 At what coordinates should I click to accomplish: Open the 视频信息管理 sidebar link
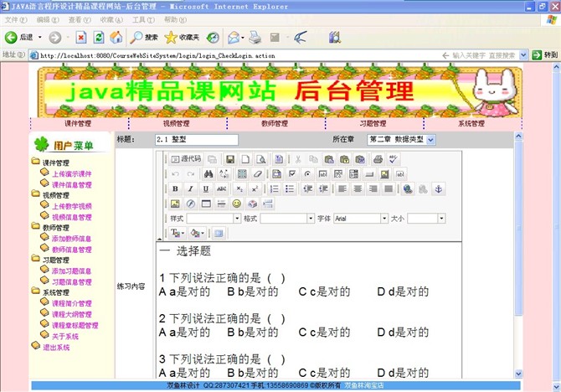[71, 217]
